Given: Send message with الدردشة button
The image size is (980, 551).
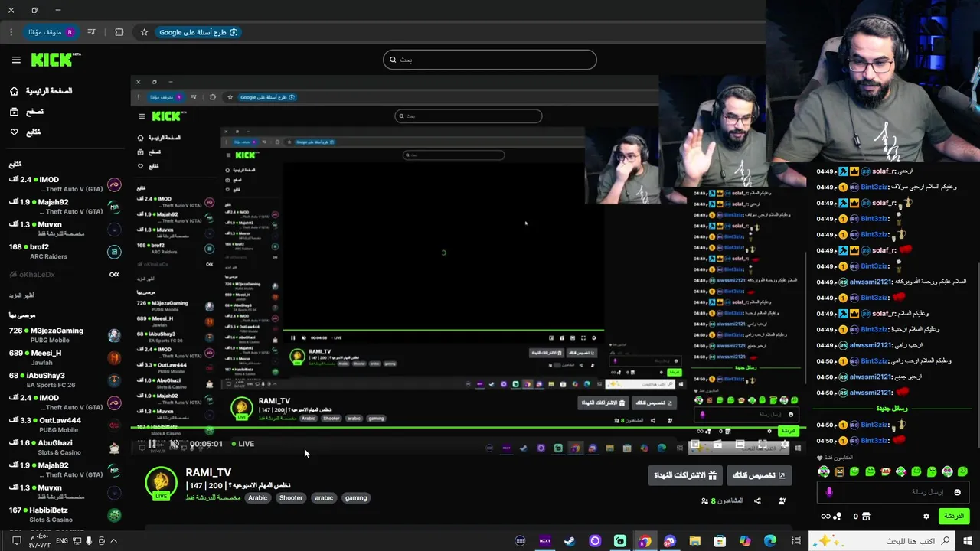Looking at the screenshot, I should (954, 517).
